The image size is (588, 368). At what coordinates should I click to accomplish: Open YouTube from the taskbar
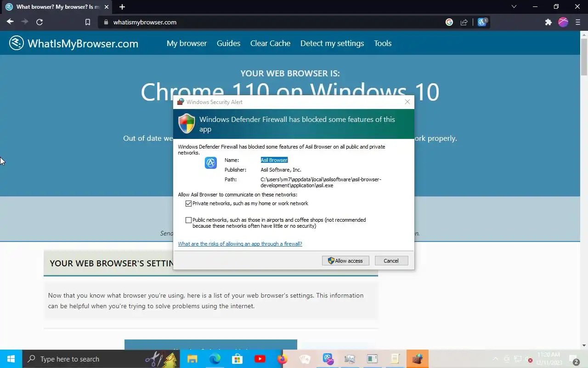tap(260, 359)
